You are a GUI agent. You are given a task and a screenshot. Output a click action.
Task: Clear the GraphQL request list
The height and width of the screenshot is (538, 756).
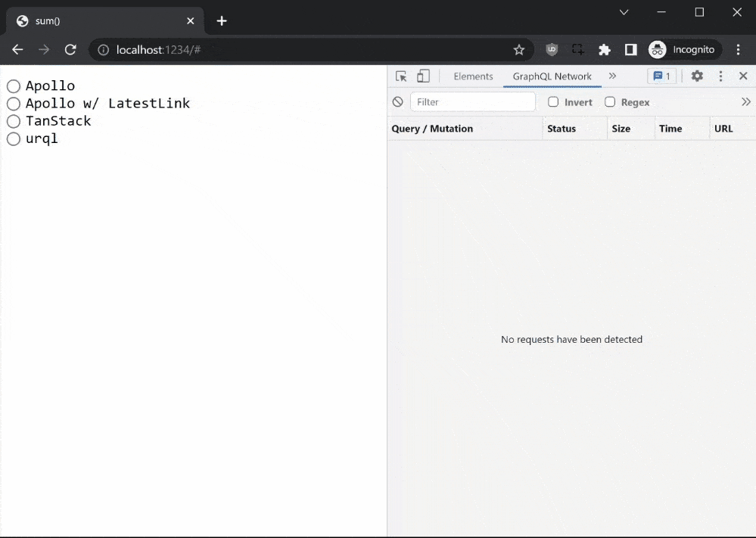tap(398, 101)
